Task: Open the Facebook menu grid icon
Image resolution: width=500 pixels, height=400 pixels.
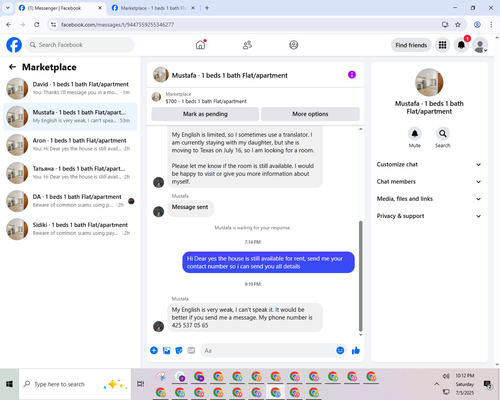Action: pos(442,45)
